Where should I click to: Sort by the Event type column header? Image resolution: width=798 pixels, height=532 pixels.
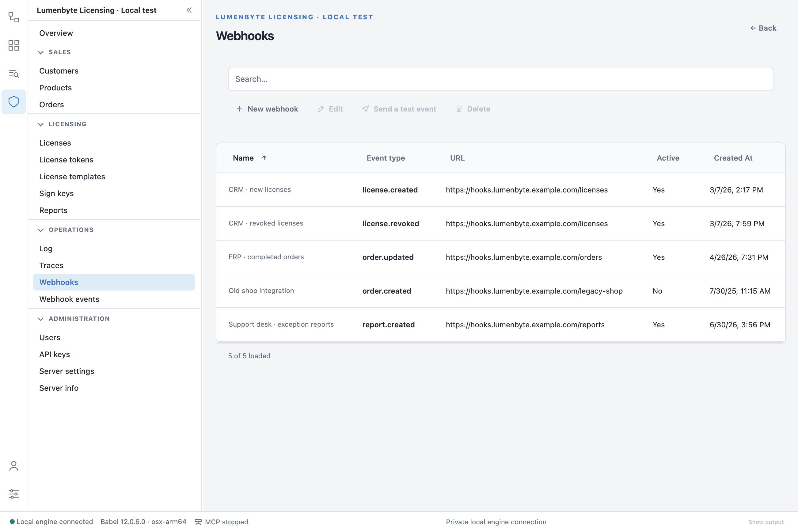386,158
